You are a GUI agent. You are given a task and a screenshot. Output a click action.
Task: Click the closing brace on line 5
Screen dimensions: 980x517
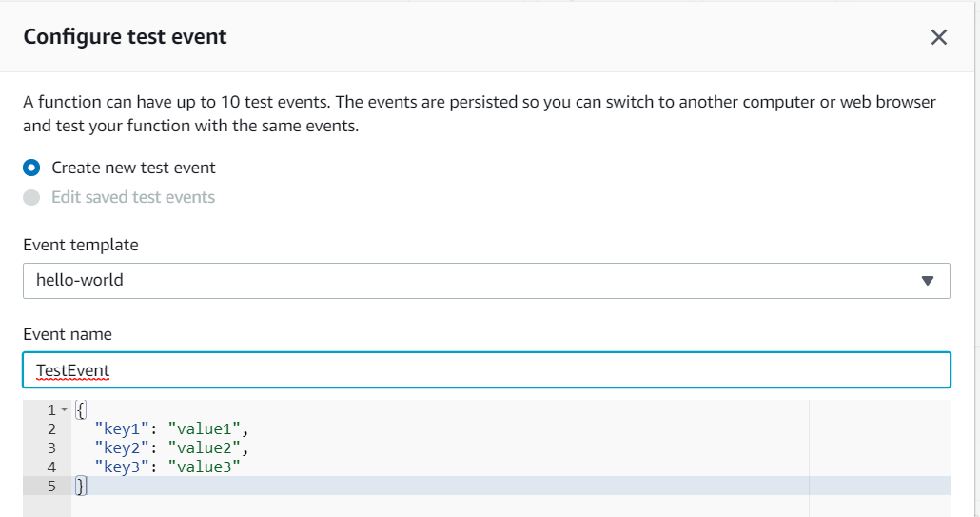pyautogui.click(x=81, y=486)
